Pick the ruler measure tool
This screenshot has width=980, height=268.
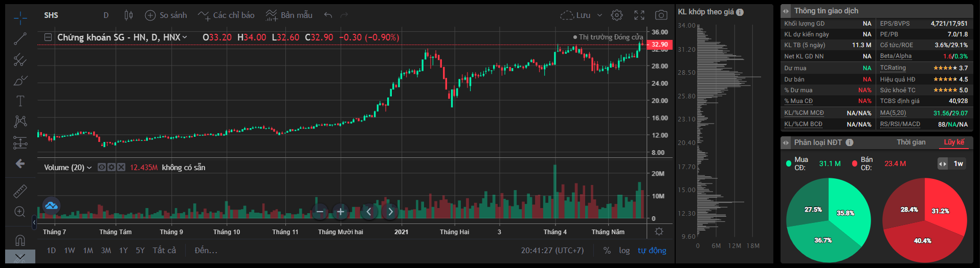[x=20, y=191]
